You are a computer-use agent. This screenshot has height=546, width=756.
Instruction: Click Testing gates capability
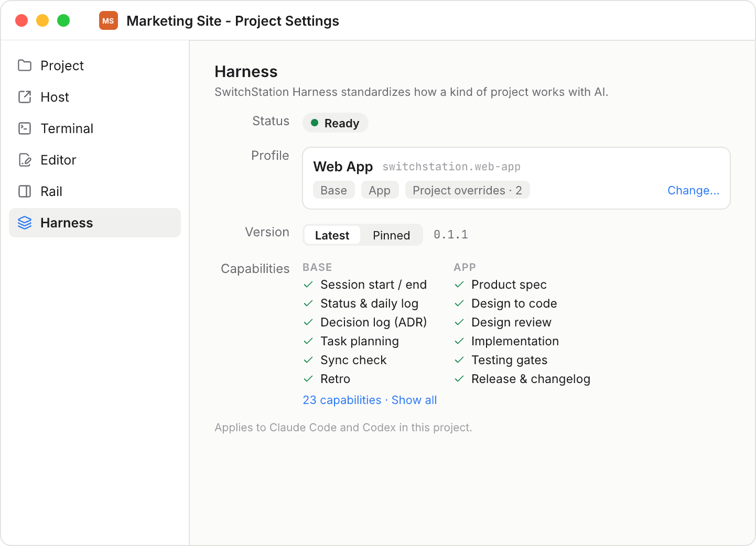[509, 360]
